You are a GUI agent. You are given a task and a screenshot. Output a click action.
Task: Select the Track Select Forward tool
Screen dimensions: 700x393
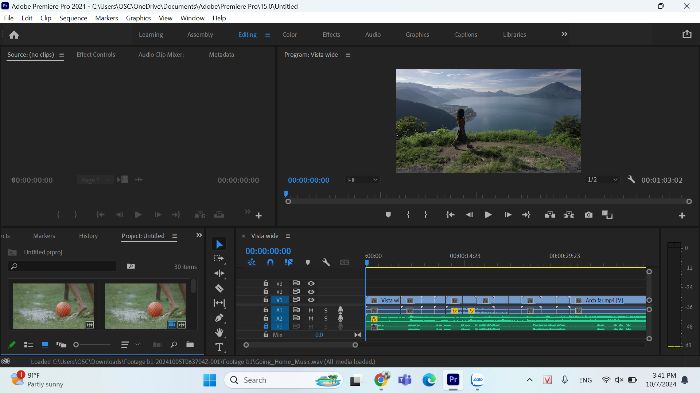[219, 259]
